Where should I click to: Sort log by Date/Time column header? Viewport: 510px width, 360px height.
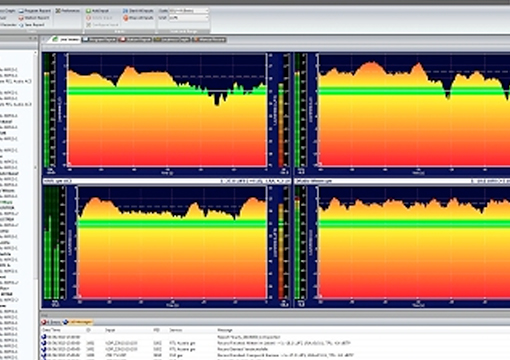coord(52,330)
